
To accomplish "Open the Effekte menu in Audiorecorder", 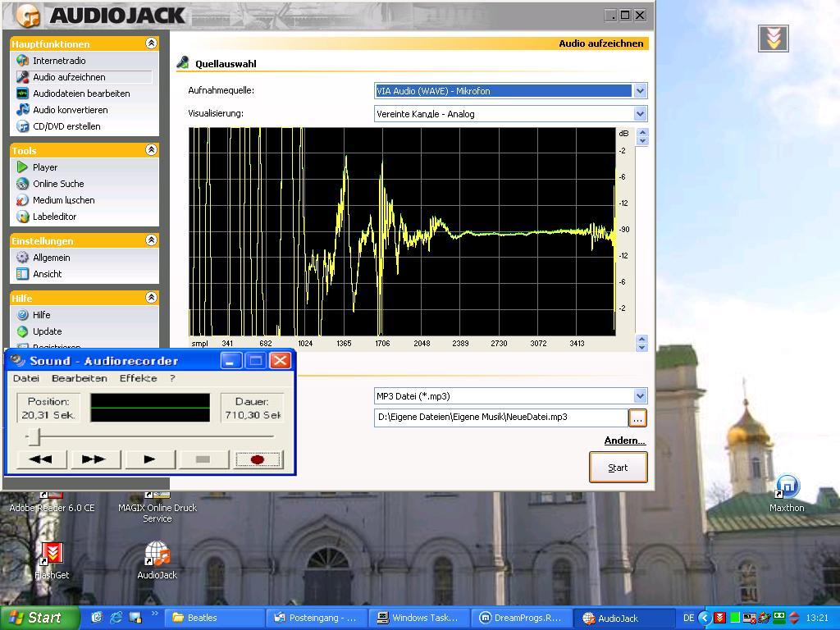I will [x=138, y=378].
